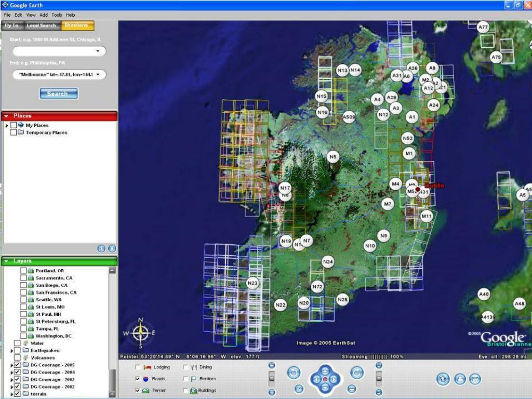Open the View menu
Screen dimensions: 532x399
[31, 15]
